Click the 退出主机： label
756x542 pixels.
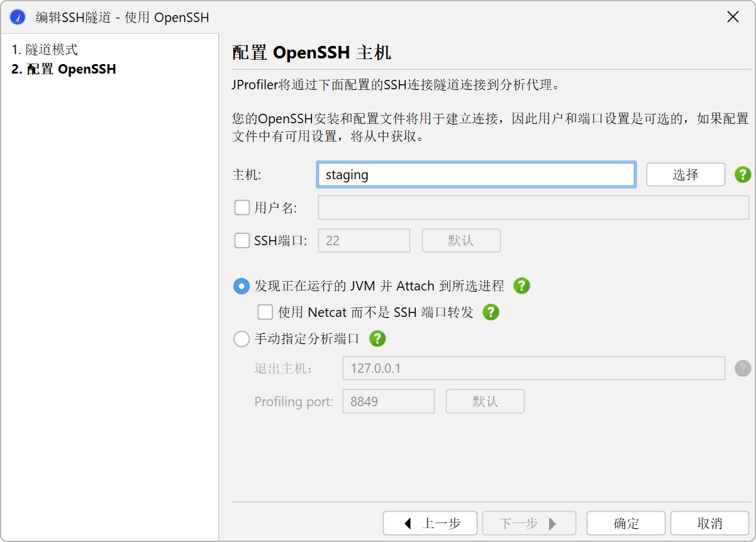click(284, 368)
